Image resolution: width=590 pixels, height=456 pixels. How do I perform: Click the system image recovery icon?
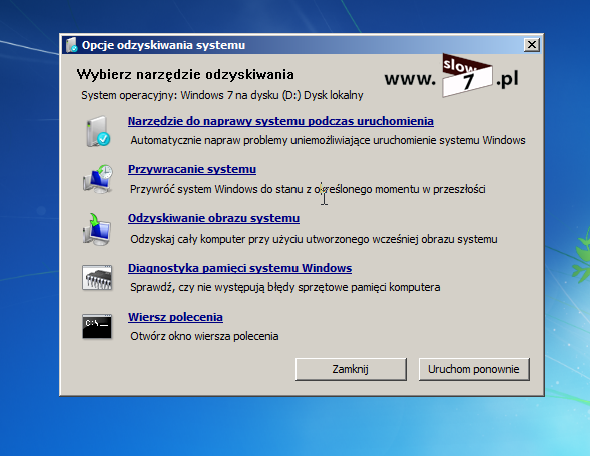(x=97, y=229)
